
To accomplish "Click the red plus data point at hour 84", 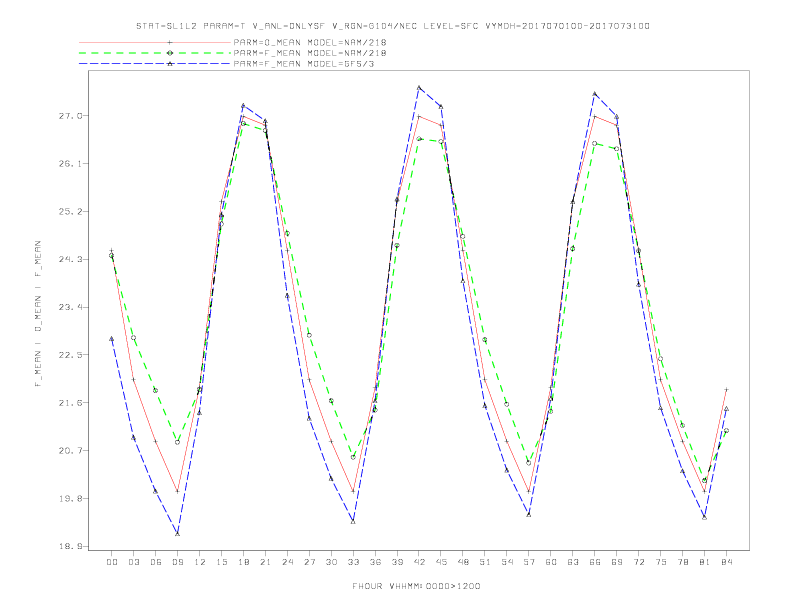I will 726,390.
